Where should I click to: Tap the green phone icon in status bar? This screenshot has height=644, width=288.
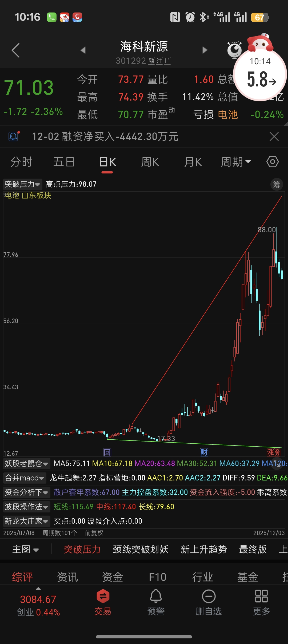coord(52,17)
